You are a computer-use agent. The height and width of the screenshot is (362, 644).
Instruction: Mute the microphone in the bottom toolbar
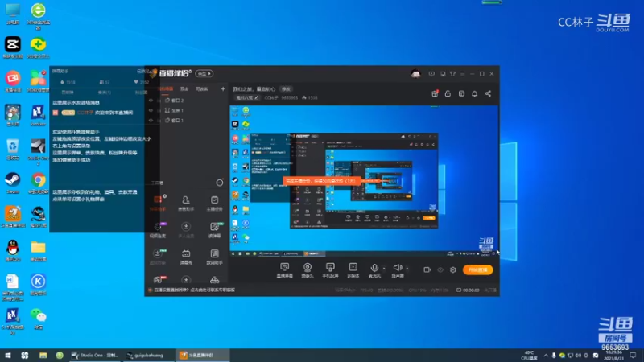pos(374,268)
